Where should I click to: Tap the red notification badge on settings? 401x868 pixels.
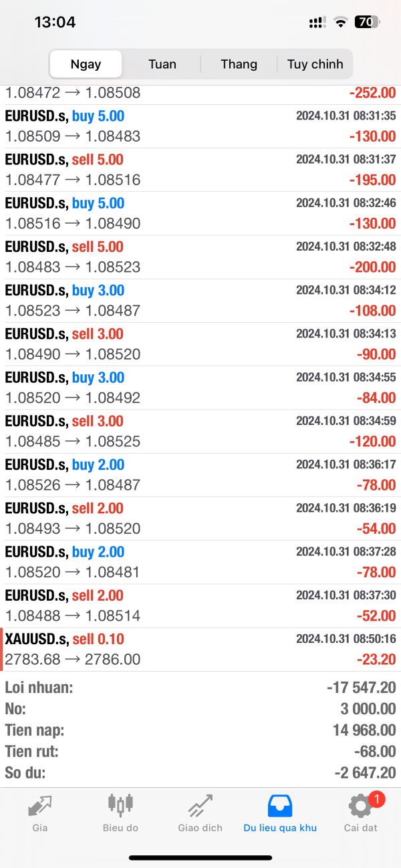pyautogui.click(x=376, y=799)
